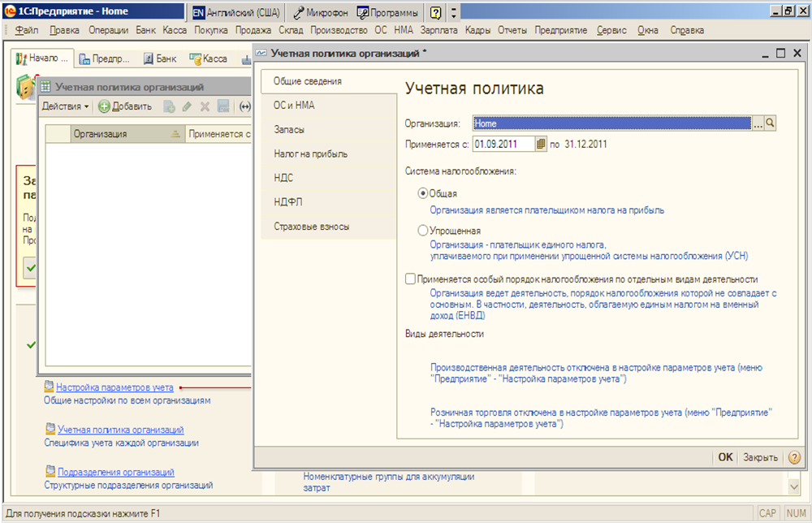Click the language bar help question icon
This screenshot has height=523, width=812.
[x=436, y=12]
